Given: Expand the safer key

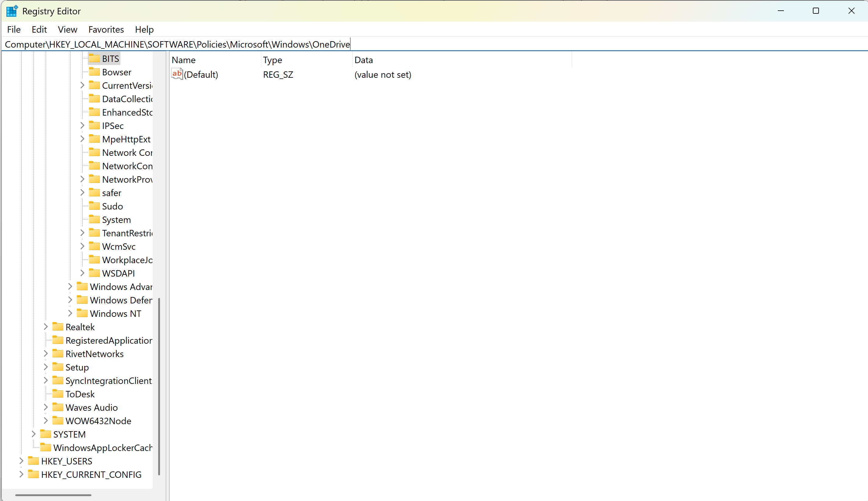Looking at the screenshot, I should click(82, 193).
